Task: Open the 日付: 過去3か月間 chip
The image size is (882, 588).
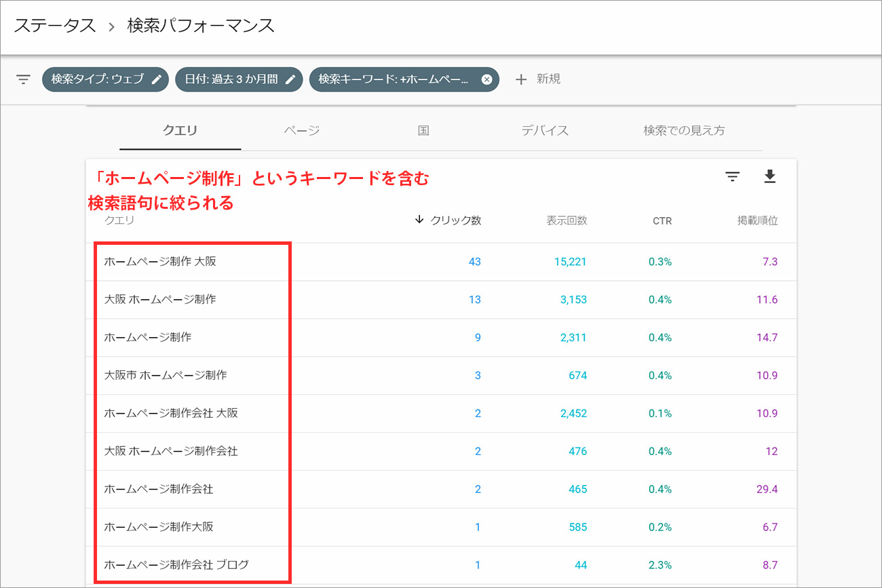Action: (x=239, y=79)
